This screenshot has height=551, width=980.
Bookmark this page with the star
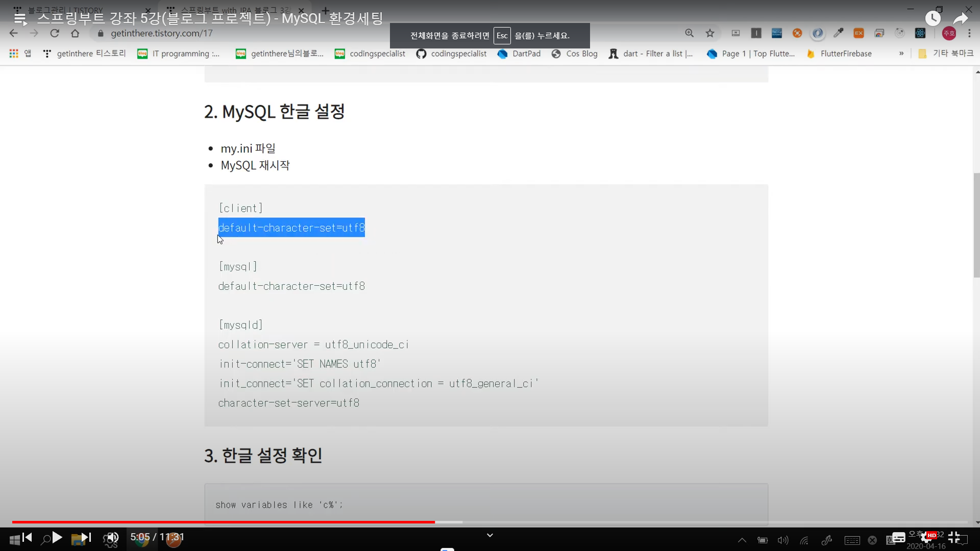pos(710,33)
